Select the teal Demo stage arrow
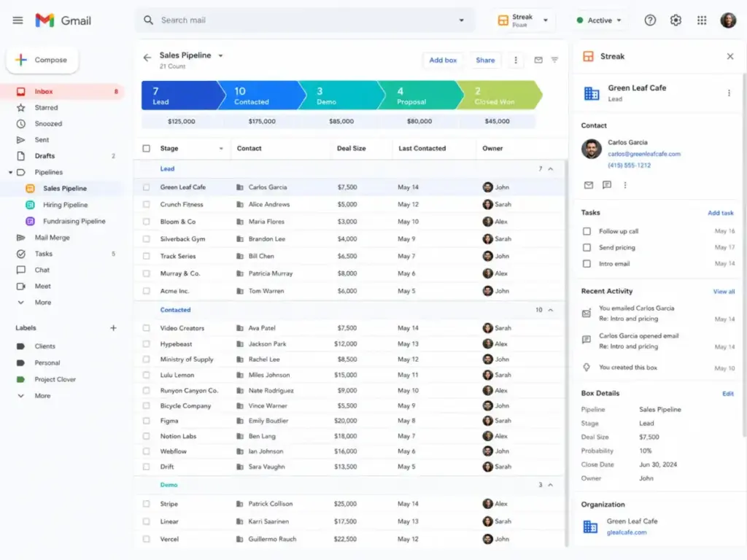747x560 pixels. [x=341, y=96]
